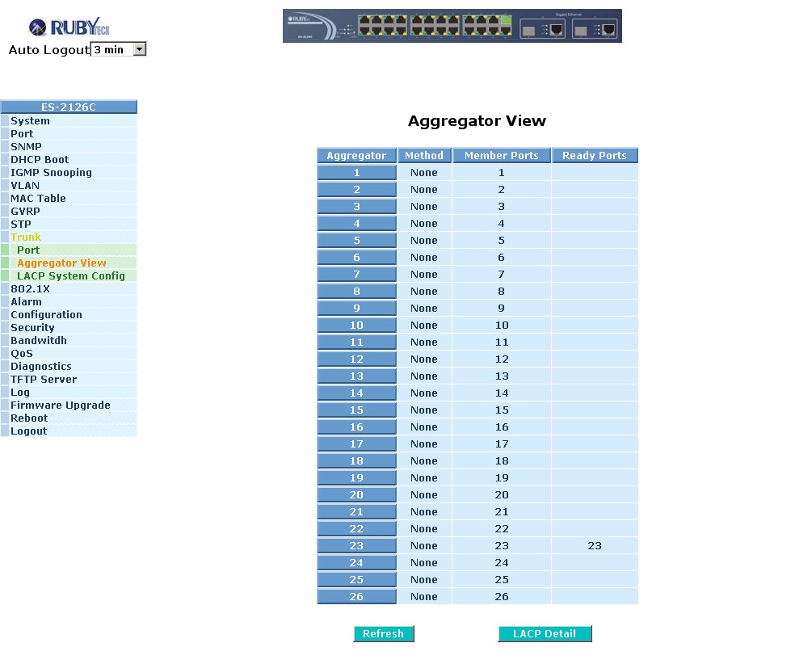Click Ready Ports value 23

(595, 546)
